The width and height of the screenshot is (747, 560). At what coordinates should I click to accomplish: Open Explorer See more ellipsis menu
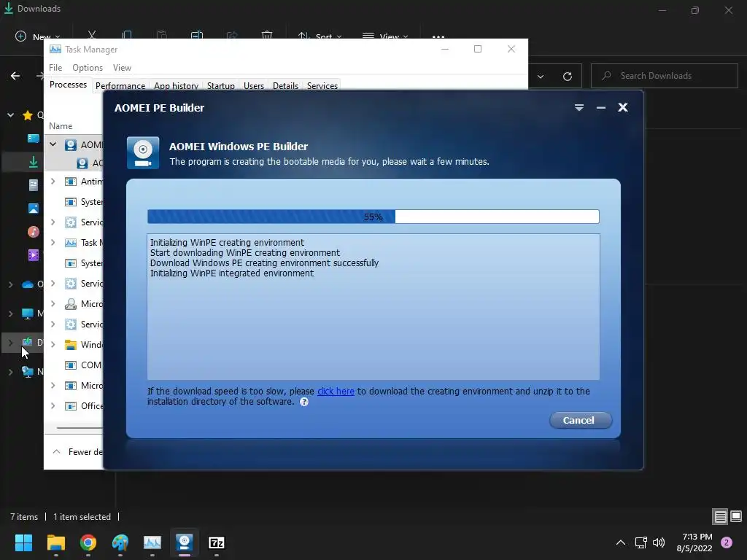tap(438, 36)
